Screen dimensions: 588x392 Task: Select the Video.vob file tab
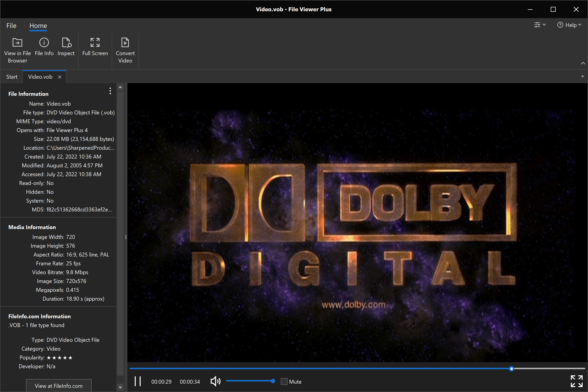click(40, 76)
